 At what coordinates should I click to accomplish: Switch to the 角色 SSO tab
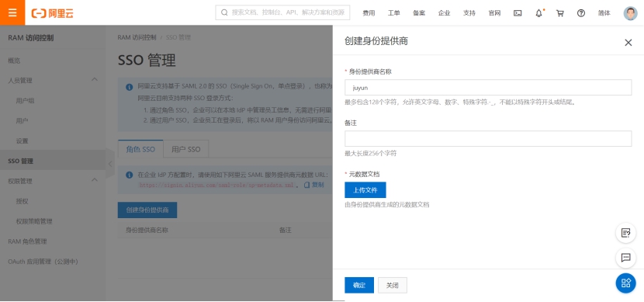point(140,149)
